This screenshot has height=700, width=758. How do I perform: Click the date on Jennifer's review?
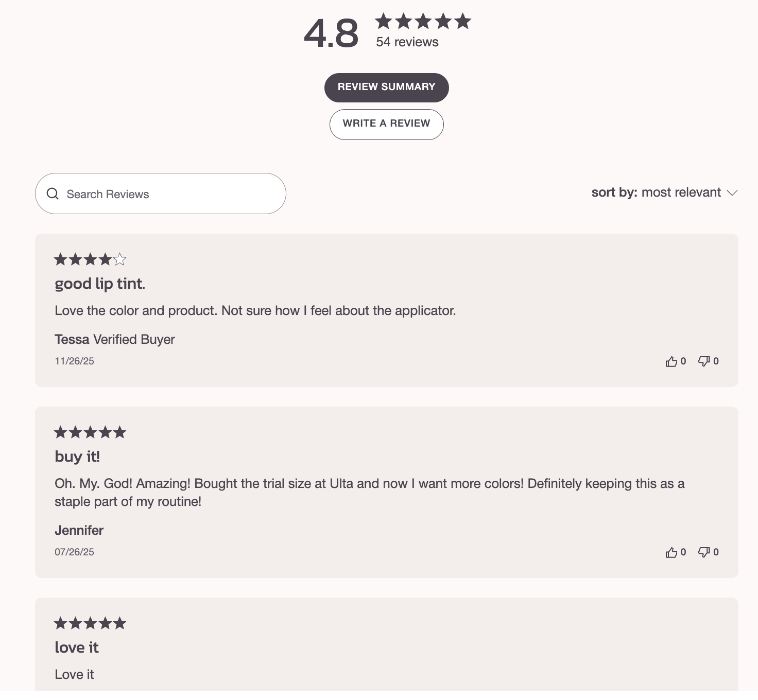tap(74, 551)
